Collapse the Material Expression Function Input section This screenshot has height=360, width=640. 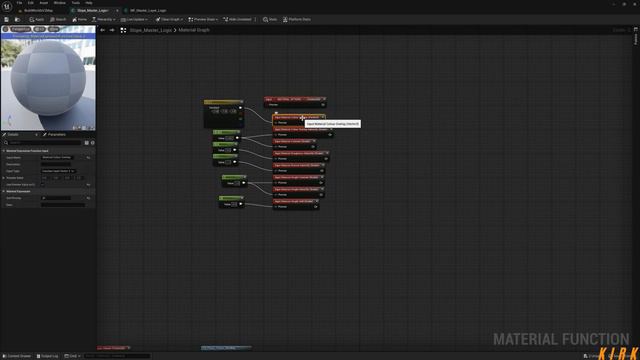4,151
